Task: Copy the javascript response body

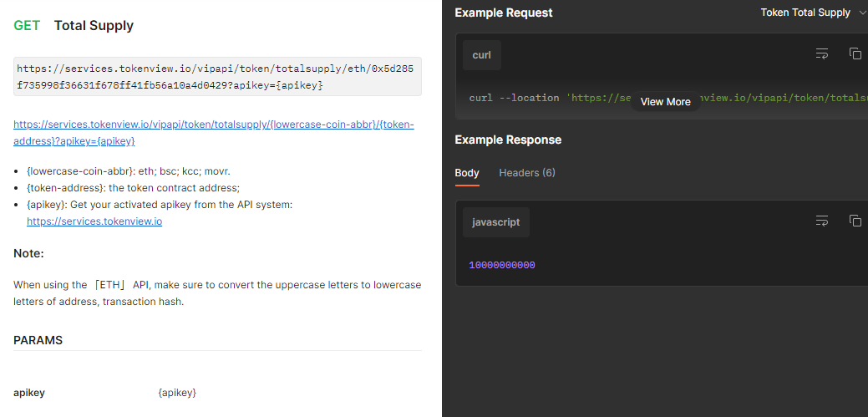Action: [855, 221]
